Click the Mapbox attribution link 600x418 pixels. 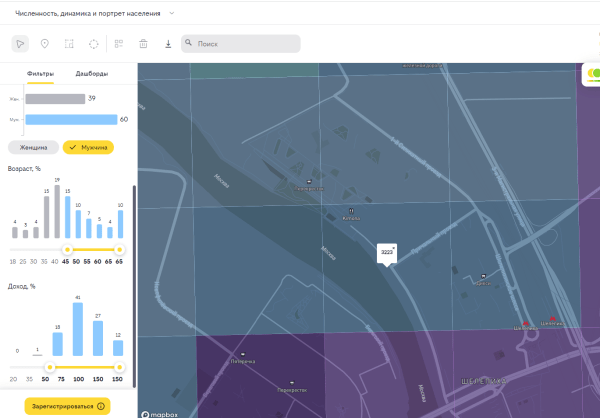159,411
